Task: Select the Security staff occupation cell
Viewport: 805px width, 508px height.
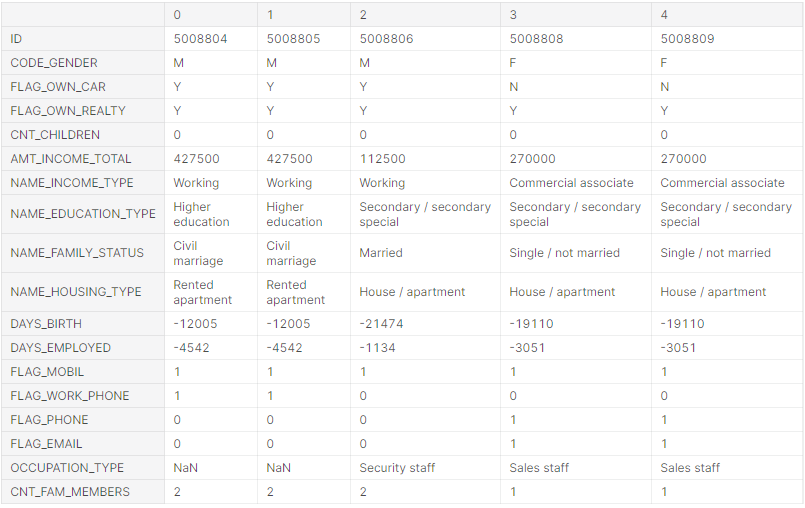Action: (397, 468)
